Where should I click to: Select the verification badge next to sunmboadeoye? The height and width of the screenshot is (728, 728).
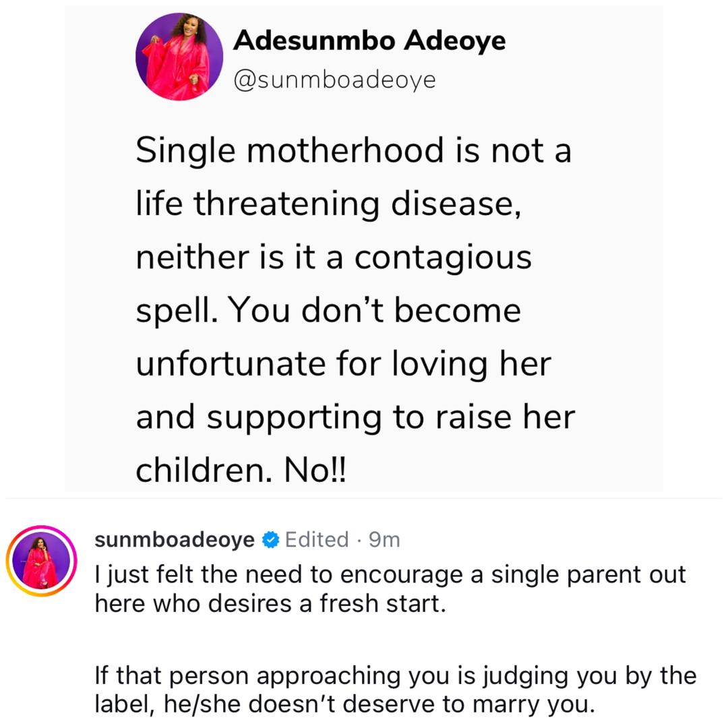(x=270, y=539)
